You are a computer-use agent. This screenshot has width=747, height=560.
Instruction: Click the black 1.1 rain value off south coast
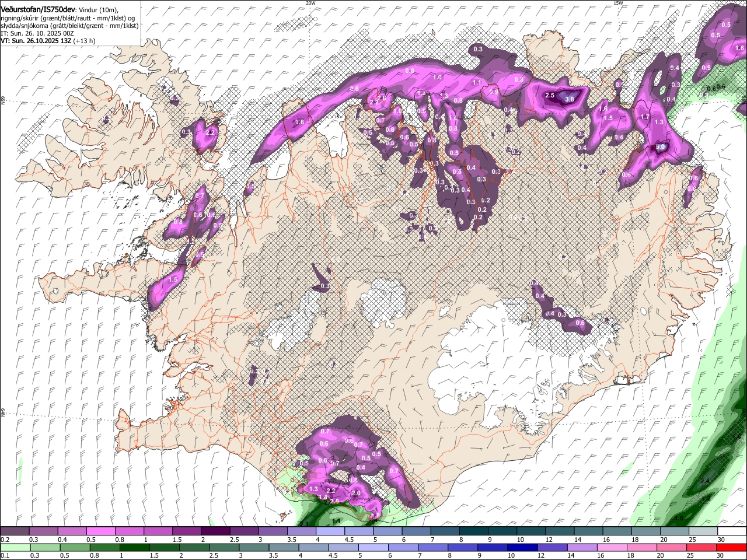click(336, 521)
